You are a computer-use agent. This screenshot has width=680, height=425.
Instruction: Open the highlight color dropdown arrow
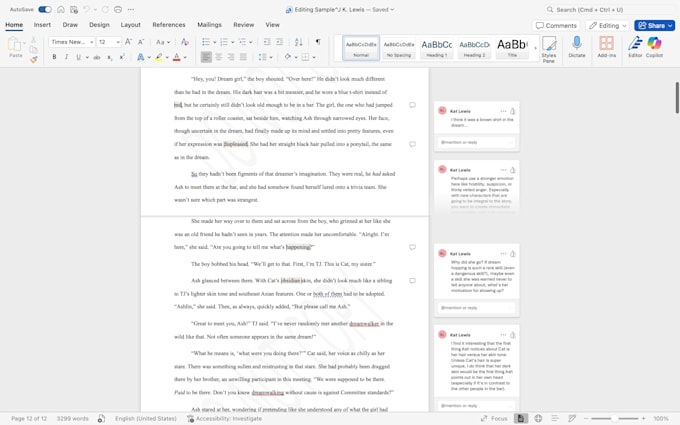167,57
